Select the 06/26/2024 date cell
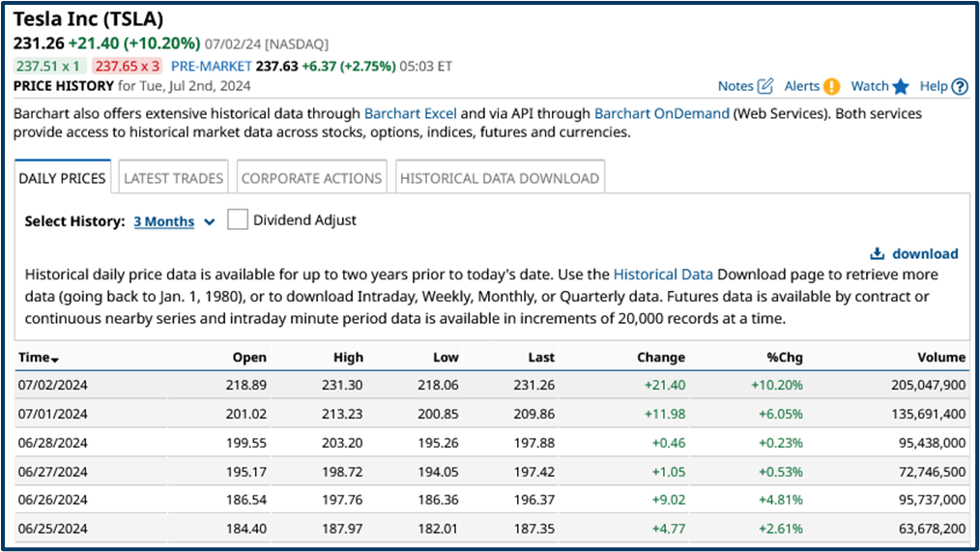980x552 pixels. (52, 500)
